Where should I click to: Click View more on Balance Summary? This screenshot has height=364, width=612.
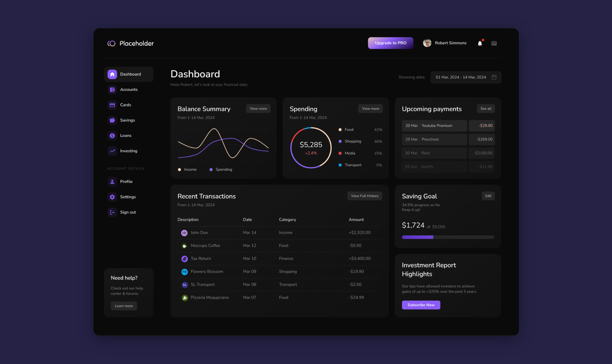coord(258,109)
